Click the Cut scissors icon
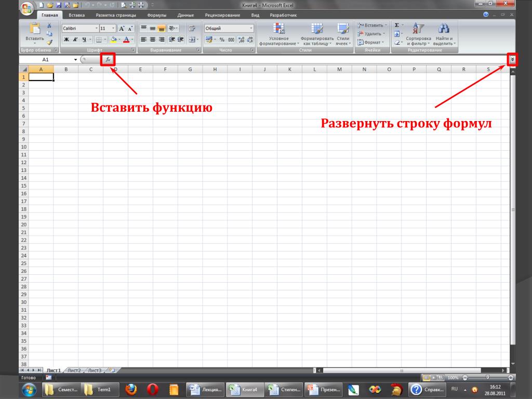Image resolution: width=532 pixels, height=399 pixels. [49, 26]
